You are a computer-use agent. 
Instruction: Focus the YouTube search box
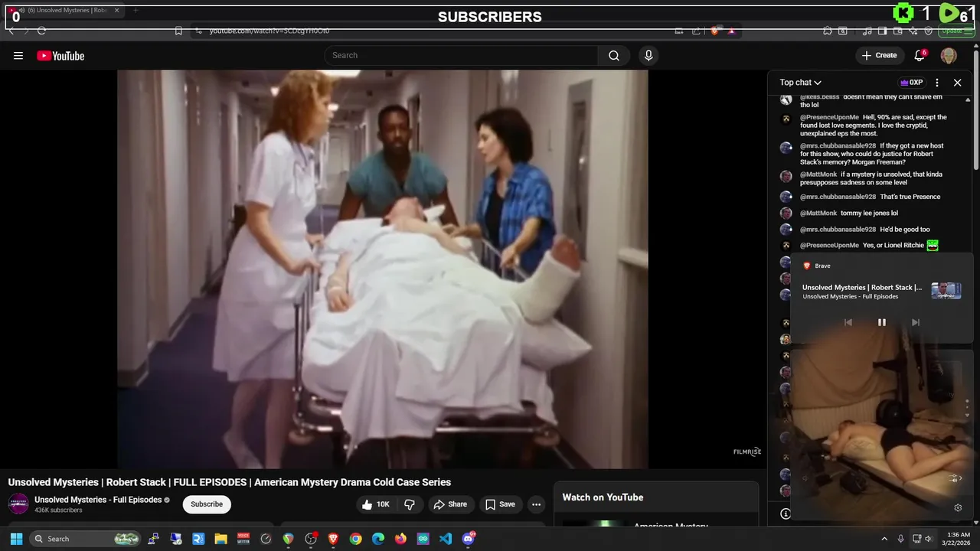tap(461, 55)
